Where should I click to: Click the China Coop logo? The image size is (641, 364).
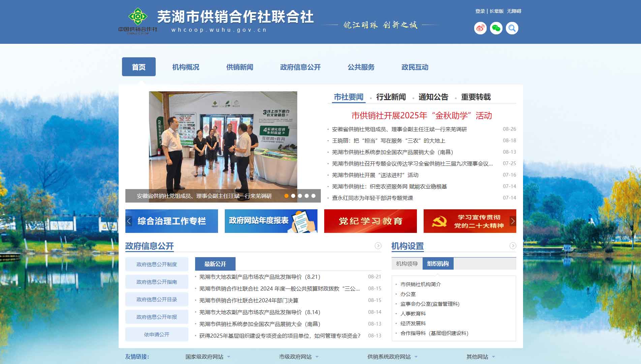138,21
